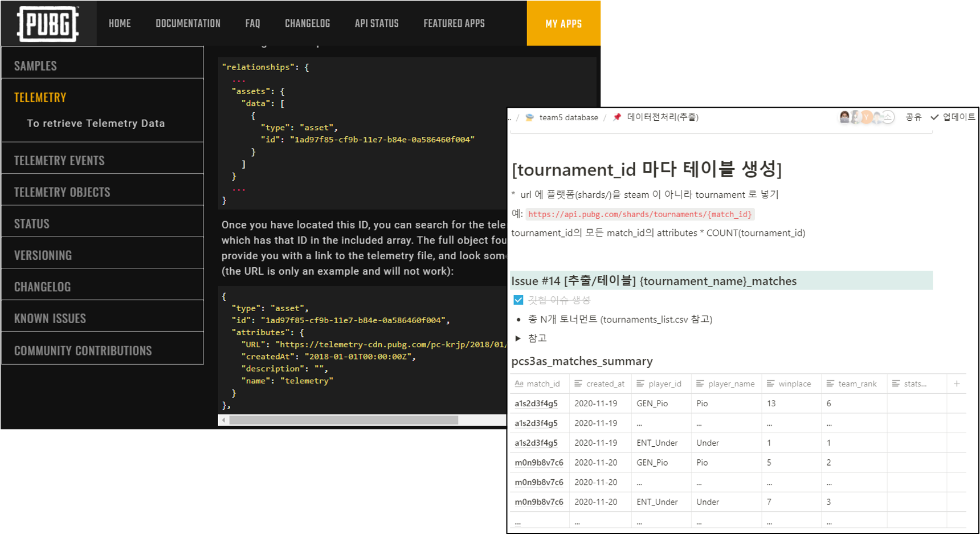
Task: Click the code block horizontal scrollbar thumb
Action: 344,420
